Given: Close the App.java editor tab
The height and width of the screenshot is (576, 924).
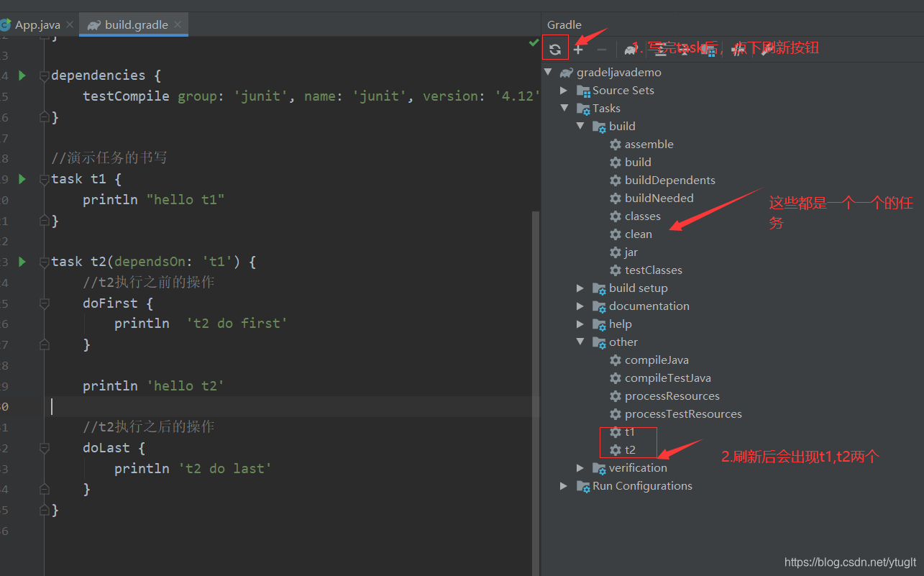Looking at the screenshot, I should (x=70, y=24).
